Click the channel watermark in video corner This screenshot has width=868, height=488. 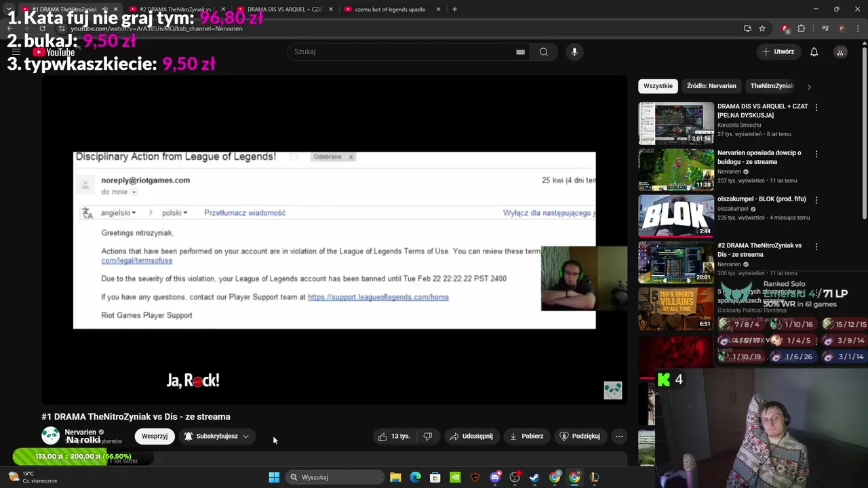click(x=613, y=390)
